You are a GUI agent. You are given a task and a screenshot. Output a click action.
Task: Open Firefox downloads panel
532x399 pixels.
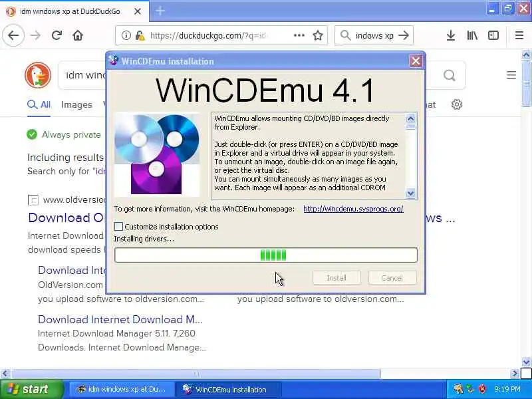(451, 35)
